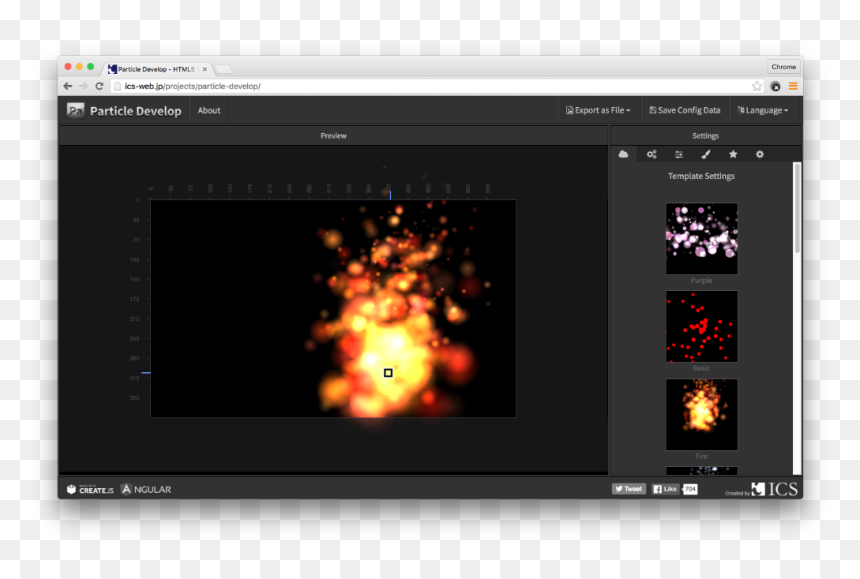Click the Chrome profile button
860x579 pixels.
coord(783,66)
